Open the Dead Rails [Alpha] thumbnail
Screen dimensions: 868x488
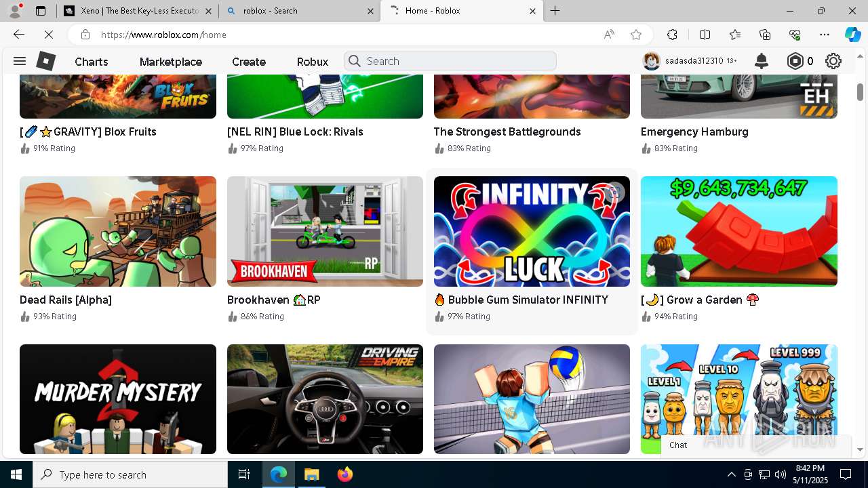(118, 231)
